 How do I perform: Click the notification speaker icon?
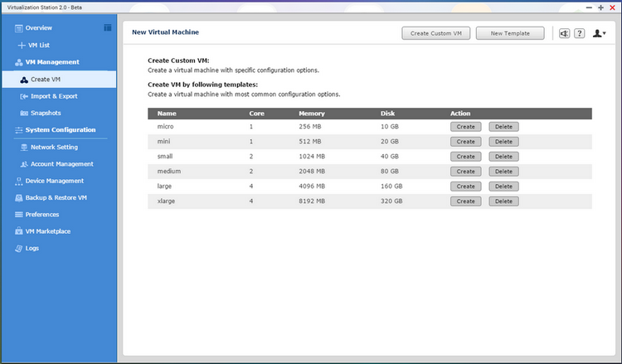(564, 33)
